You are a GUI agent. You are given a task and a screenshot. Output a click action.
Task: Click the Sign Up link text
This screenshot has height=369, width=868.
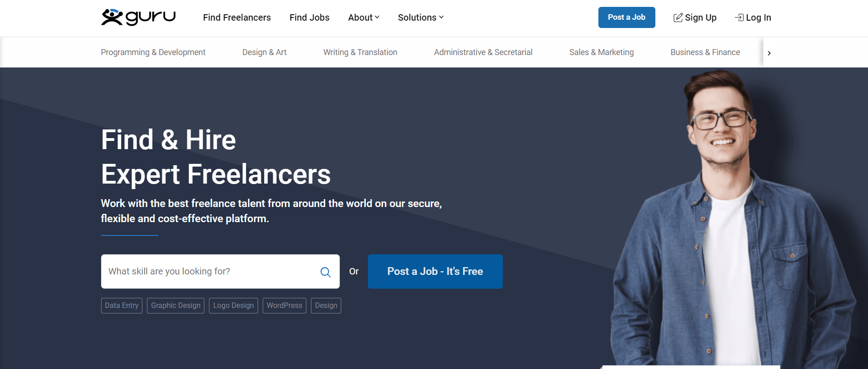coord(700,17)
